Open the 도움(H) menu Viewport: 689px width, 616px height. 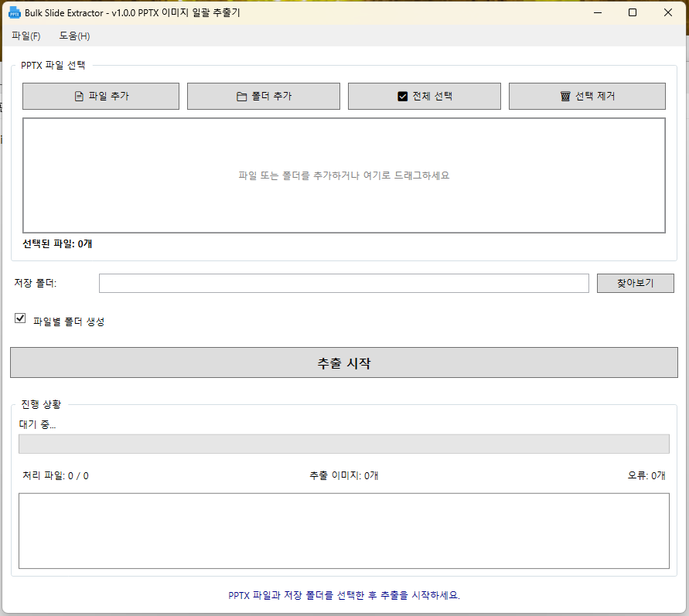pyautogui.click(x=74, y=36)
